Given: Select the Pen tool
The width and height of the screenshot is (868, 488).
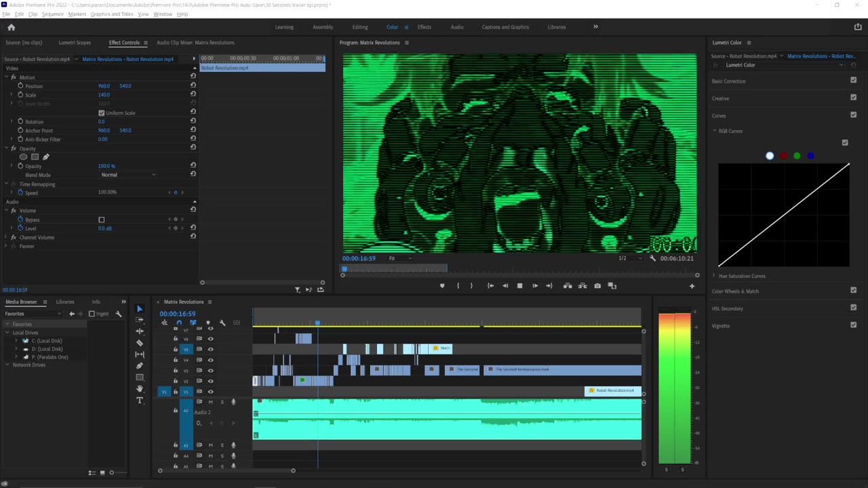Looking at the screenshot, I should (x=140, y=366).
